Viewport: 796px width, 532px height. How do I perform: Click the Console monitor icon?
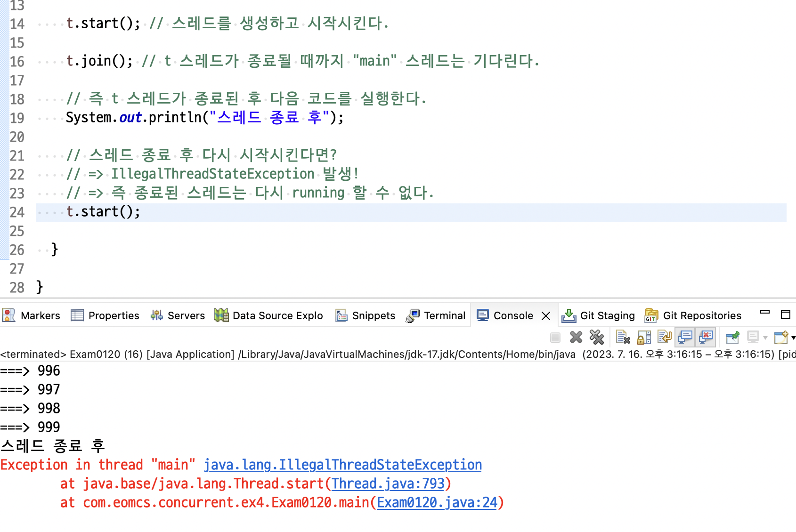[483, 315]
